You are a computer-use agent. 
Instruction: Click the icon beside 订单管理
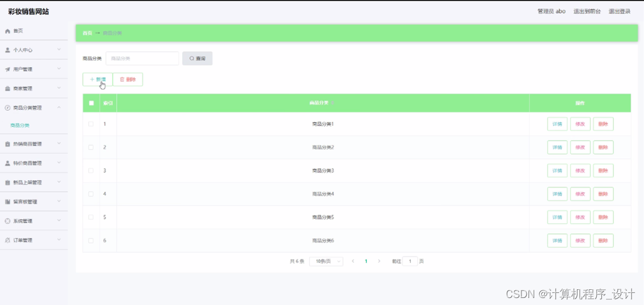click(8, 240)
